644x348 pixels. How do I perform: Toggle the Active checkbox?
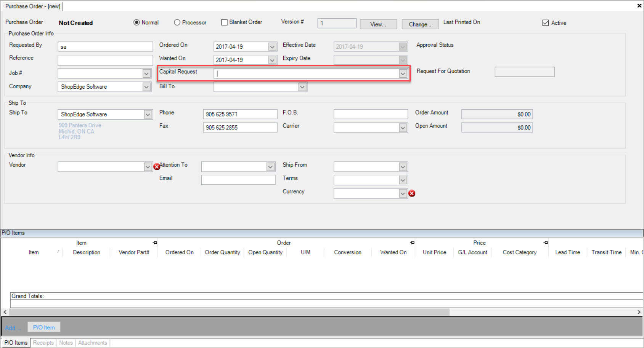tap(545, 23)
